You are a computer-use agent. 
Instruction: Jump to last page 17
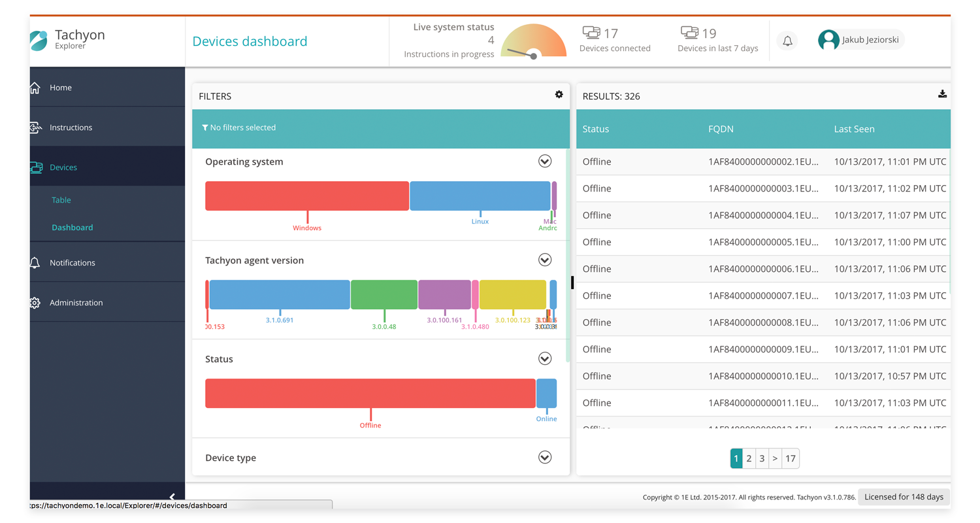pyautogui.click(x=791, y=459)
